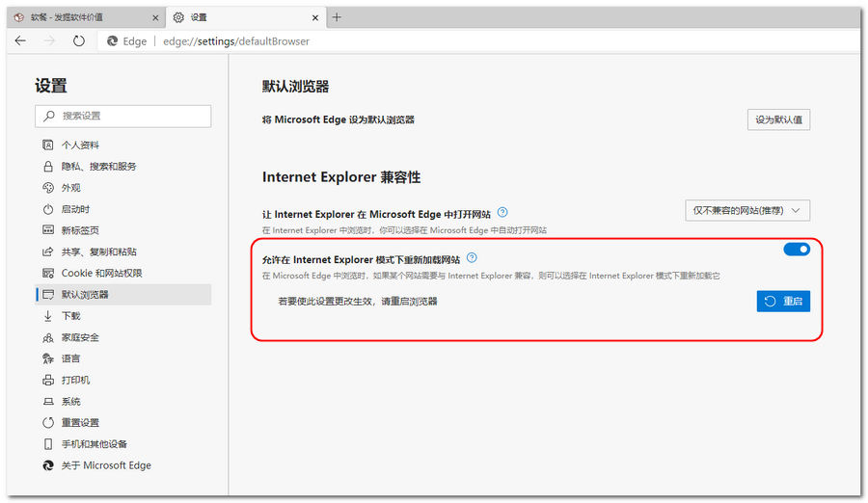
Task: Click the blue 重启 button
Action: coord(782,302)
